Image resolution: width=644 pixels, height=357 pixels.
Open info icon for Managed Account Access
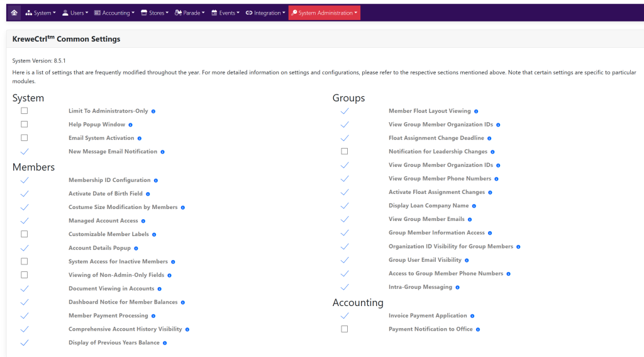[x=143, y=221]
